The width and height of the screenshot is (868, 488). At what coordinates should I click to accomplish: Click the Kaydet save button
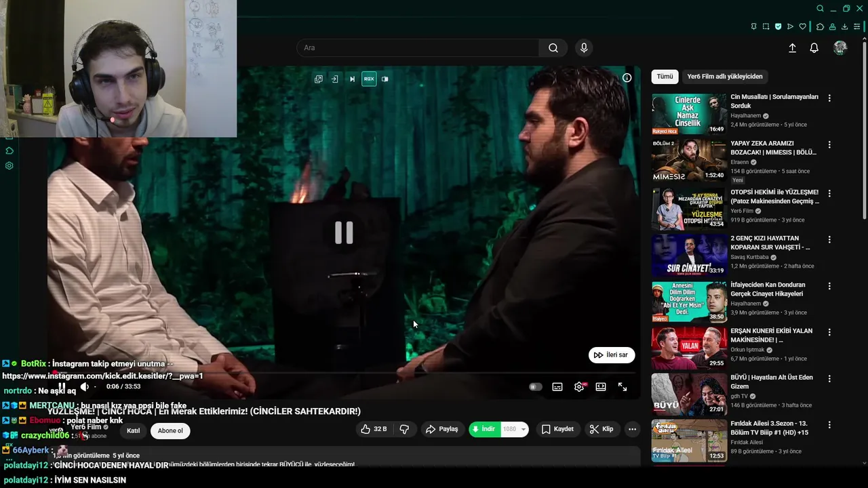click(557, 429)
